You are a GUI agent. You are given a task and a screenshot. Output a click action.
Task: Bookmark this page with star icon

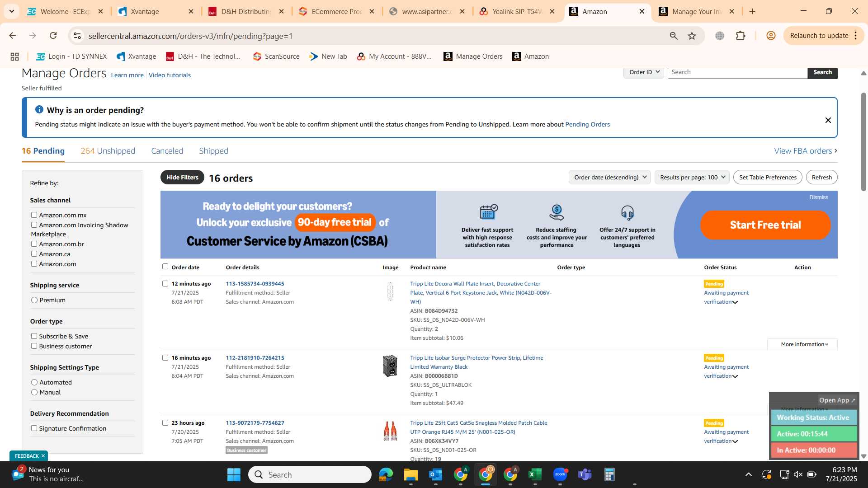point(692,36)
